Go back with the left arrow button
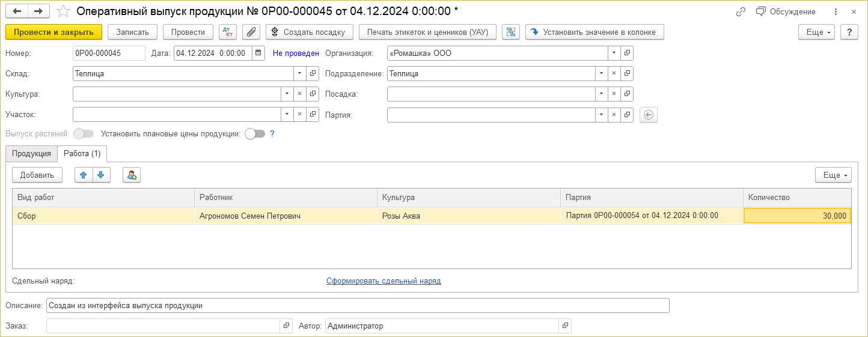This screenshot has height=337, width=868. click(x=17, y=11)
